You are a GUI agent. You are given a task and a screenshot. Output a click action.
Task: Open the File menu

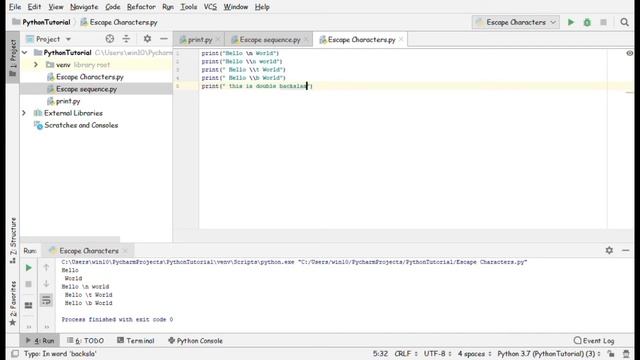click(x=15, y=7)
